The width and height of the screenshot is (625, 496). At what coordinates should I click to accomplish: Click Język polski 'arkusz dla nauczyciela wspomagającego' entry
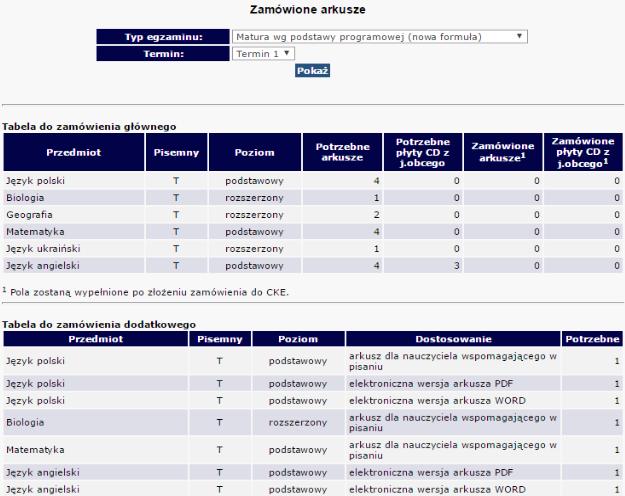coord(453,361)
